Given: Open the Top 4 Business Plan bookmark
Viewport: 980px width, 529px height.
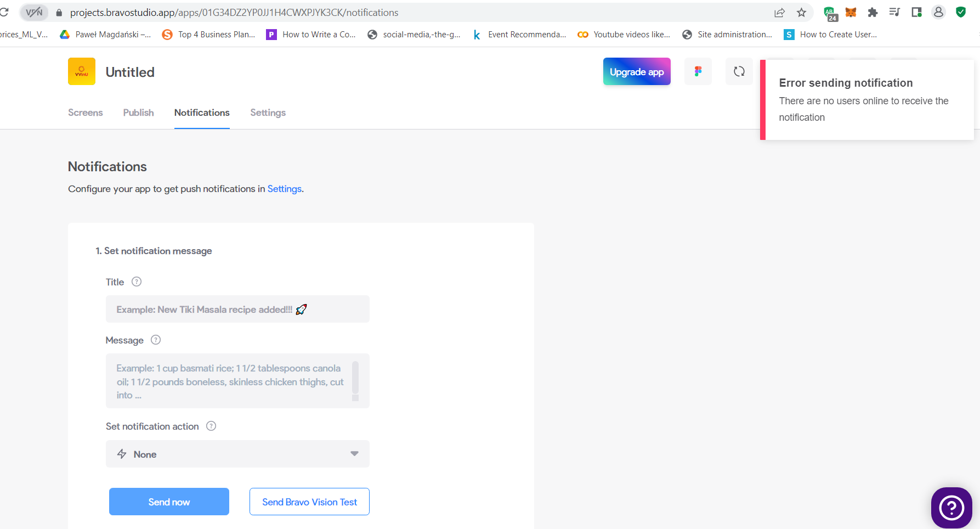Looking at the screenshot, I should [208, 35].
